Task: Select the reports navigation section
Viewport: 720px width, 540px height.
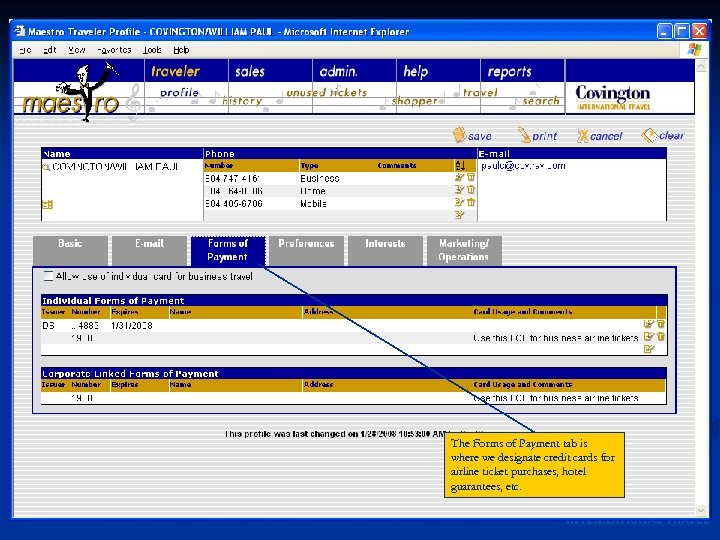Action: click(x=509, y=71)
